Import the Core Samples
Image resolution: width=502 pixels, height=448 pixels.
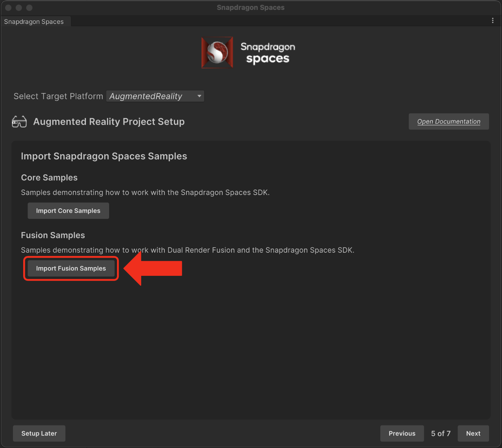point(68,211)
